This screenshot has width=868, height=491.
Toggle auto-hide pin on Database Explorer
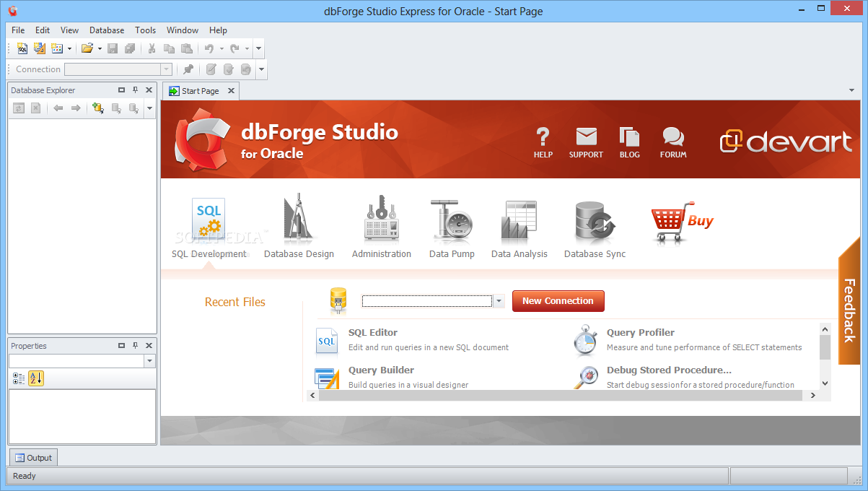(x=135, y=90)
